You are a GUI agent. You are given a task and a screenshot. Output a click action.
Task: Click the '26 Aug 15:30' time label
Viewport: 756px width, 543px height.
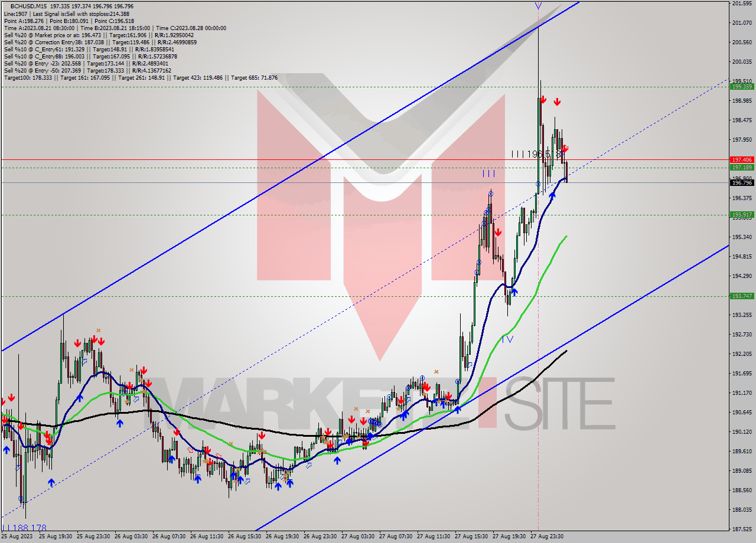(245, 537)
